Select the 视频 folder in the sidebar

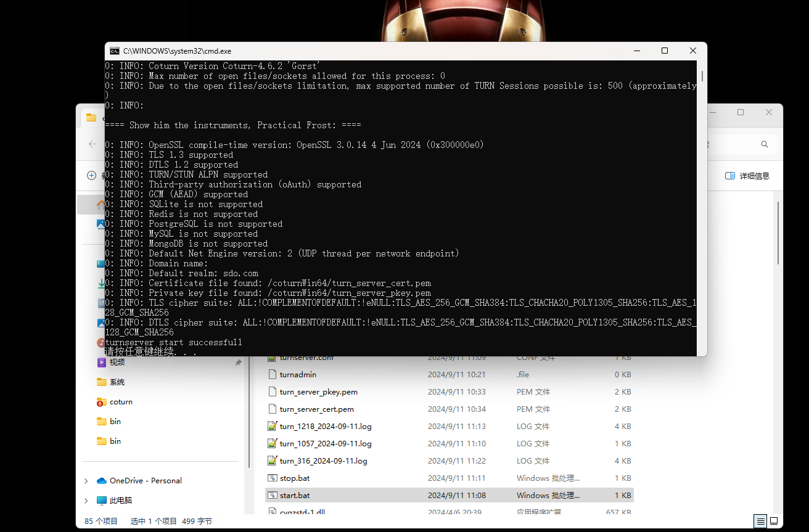117,362
